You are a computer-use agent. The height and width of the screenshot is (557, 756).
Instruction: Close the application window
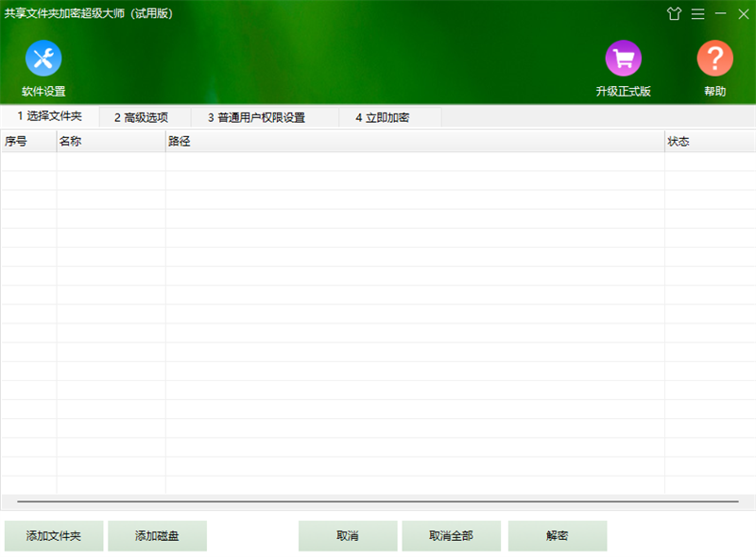click(743, 14)
